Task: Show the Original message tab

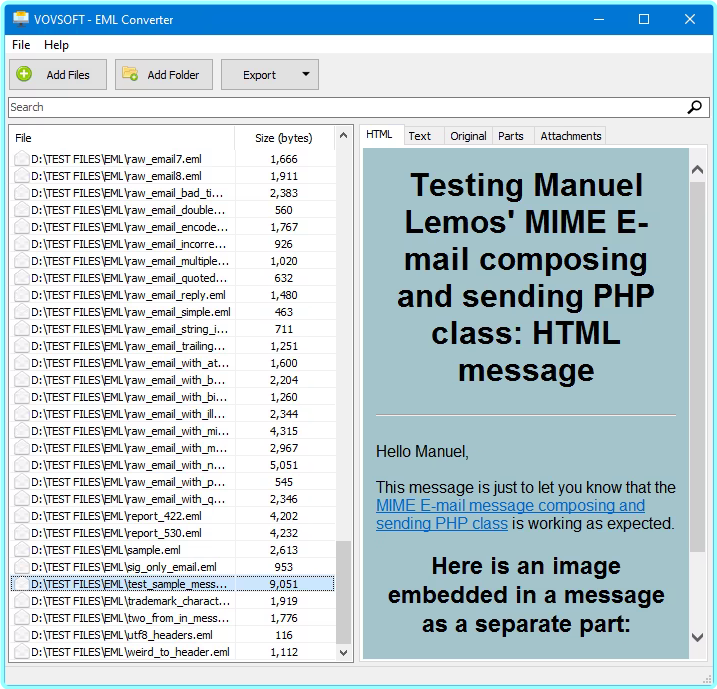Action: 468,136
